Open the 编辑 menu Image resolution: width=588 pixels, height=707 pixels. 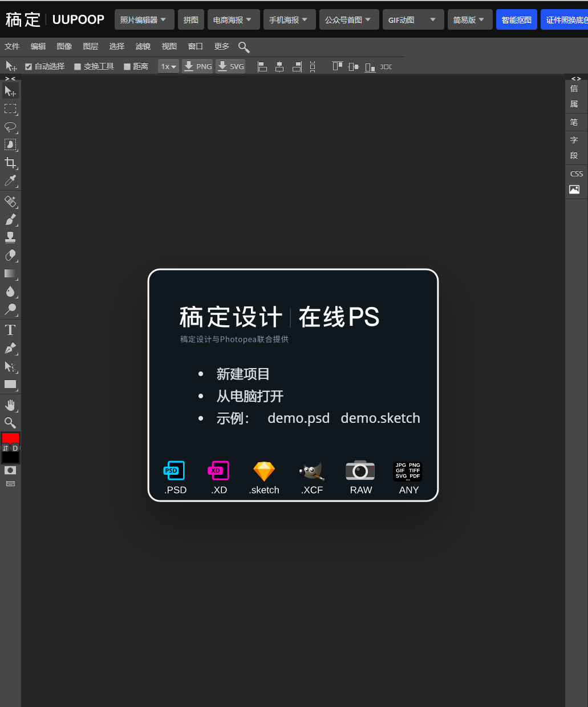[x=38, y=46]
